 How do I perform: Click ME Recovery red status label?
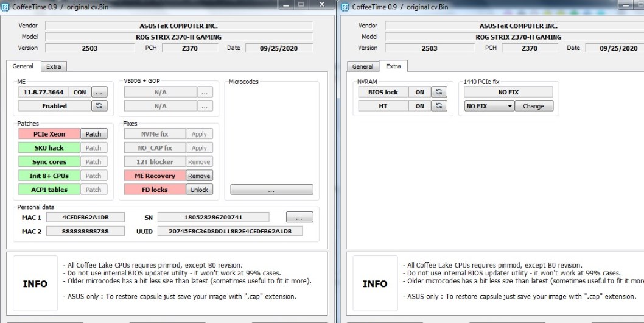point(155,176)
